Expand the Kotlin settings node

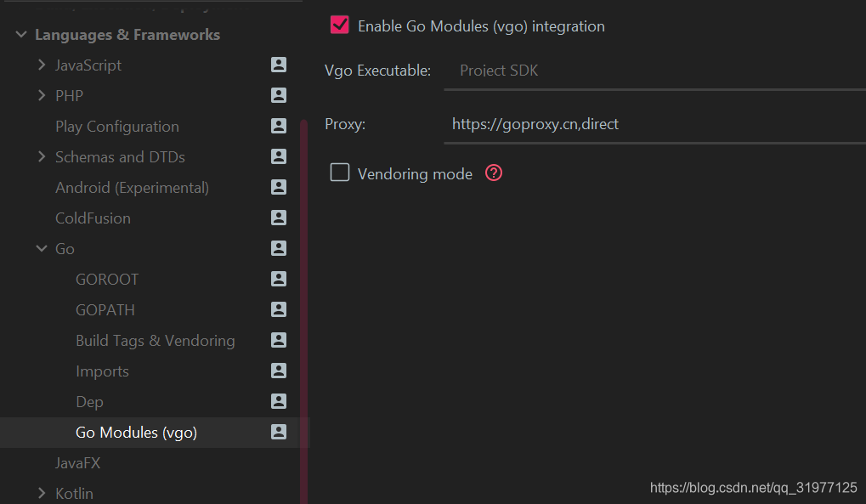(x=42, y=493)
